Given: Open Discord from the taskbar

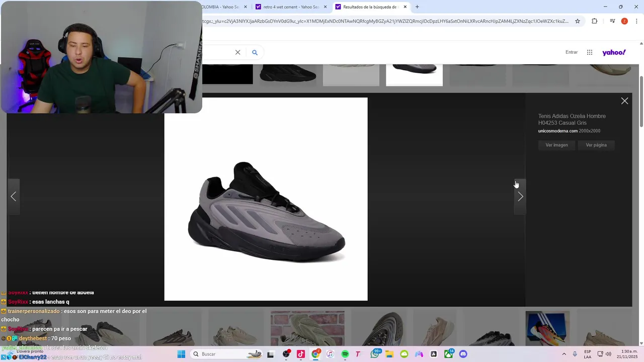Looking at the screenshot, I should (463, 354).
